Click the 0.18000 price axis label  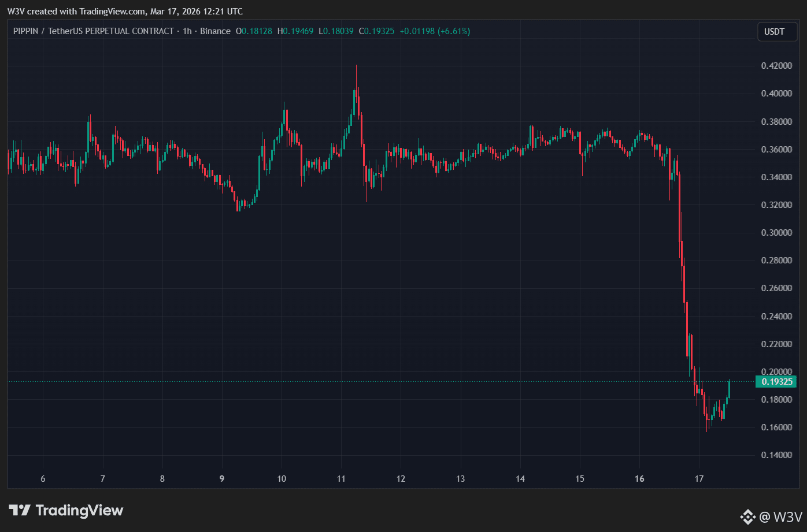(776, 400)
